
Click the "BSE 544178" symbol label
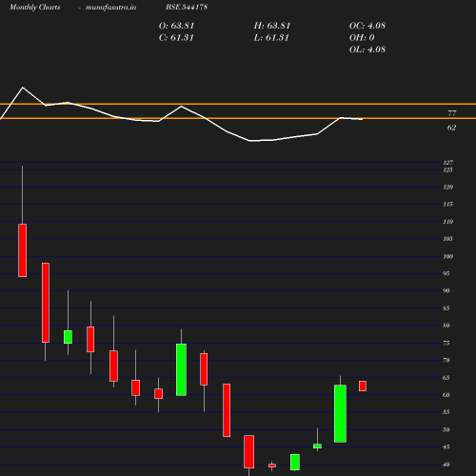187,7
